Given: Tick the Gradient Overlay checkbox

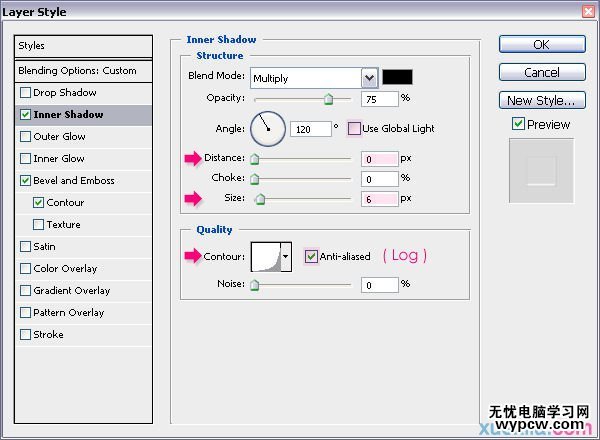Looking at the screenshot, I should tap(25, 290).
